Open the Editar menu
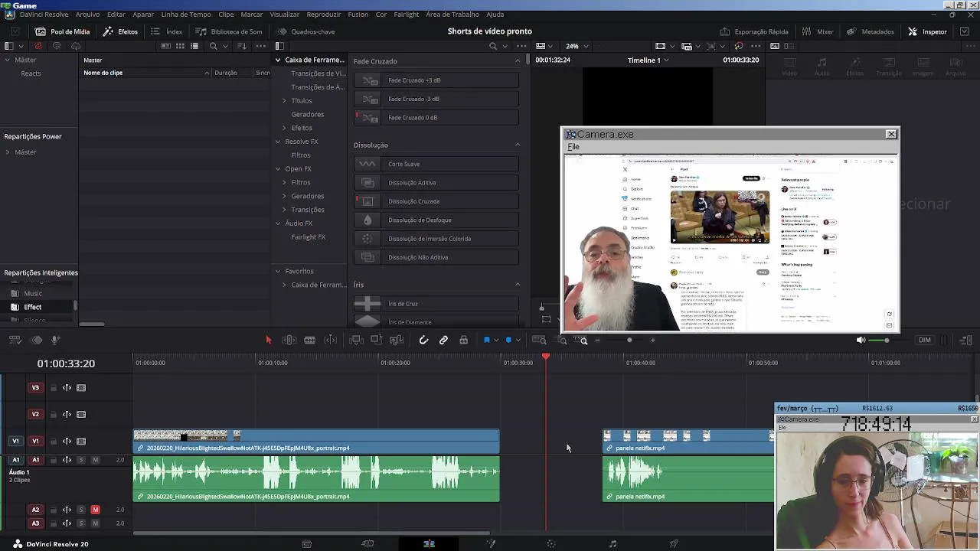The image size is (980, 551). coord(116,15)
